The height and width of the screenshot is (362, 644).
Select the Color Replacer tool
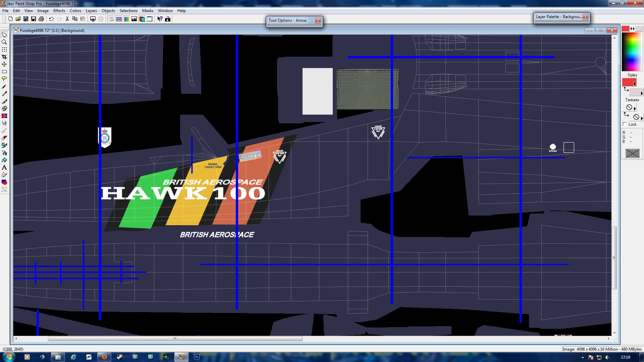pos(4,116)
